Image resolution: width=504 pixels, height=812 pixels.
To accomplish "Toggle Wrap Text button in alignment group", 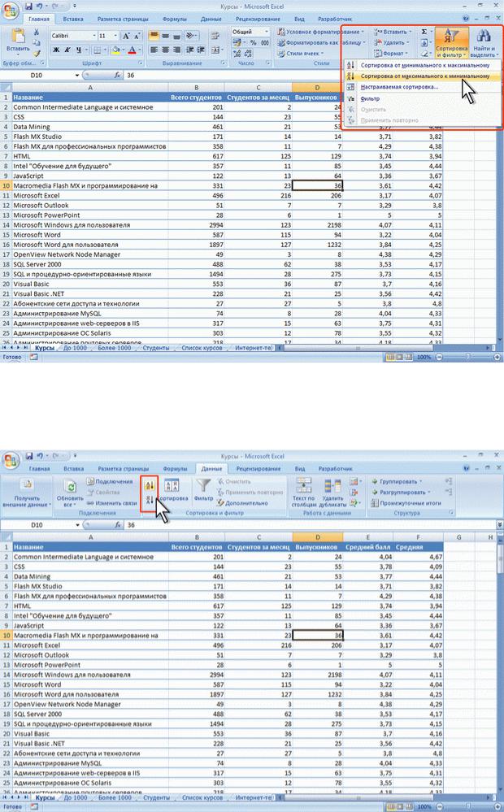I will coord(215,36).
